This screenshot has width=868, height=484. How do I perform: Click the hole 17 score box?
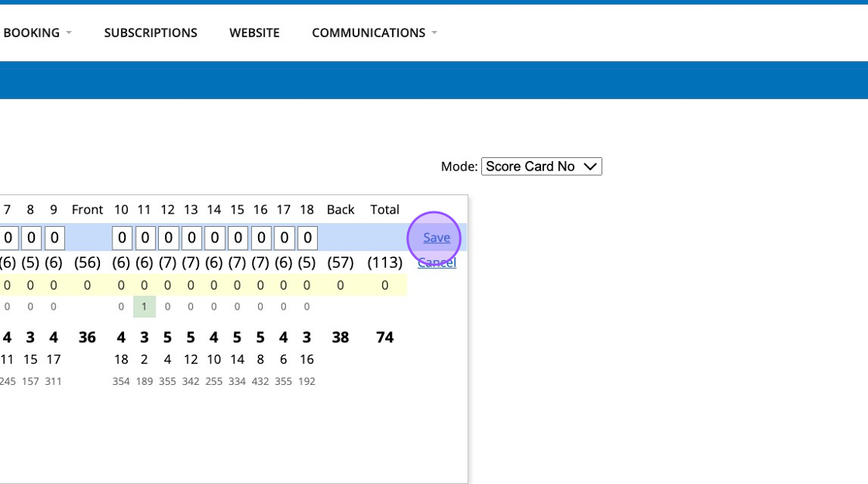[284, 238]
